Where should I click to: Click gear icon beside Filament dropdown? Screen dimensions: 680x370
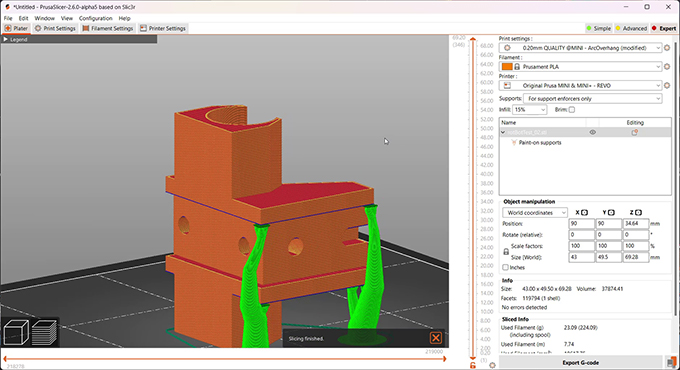pos(667,66)
